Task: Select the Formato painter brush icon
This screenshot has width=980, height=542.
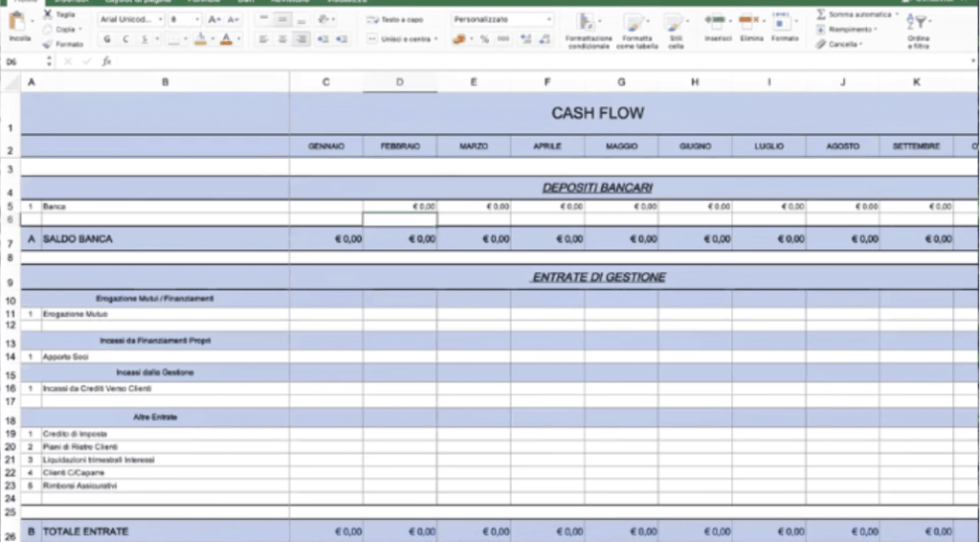Action: pyautogui.click(x=48, y=44)
